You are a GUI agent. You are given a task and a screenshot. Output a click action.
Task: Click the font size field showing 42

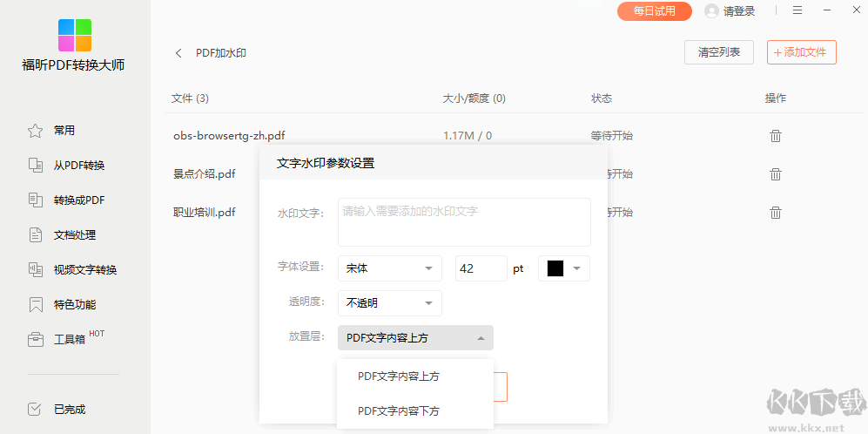point(481,268)
